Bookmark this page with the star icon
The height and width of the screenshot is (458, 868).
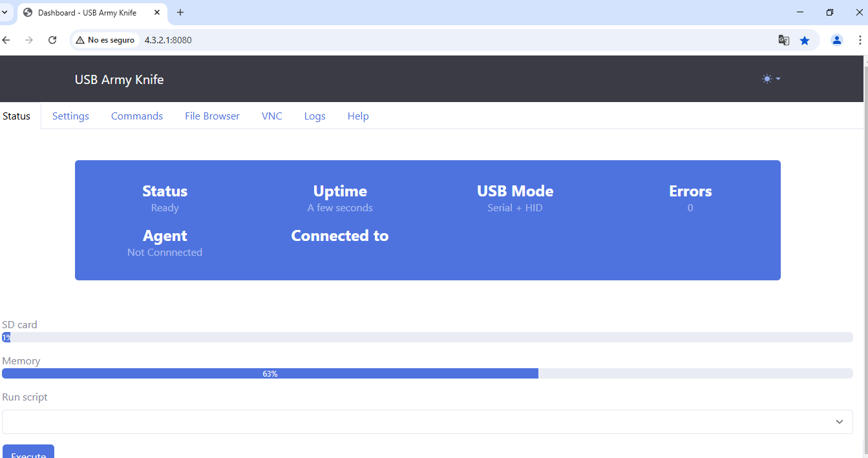[805, 40]
